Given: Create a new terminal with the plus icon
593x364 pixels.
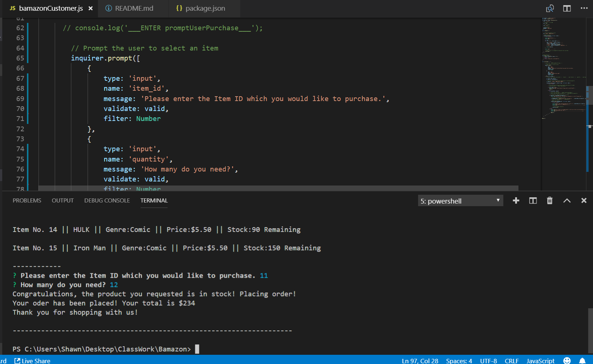Looking at the screenshot, I should (x=516, y=200).
